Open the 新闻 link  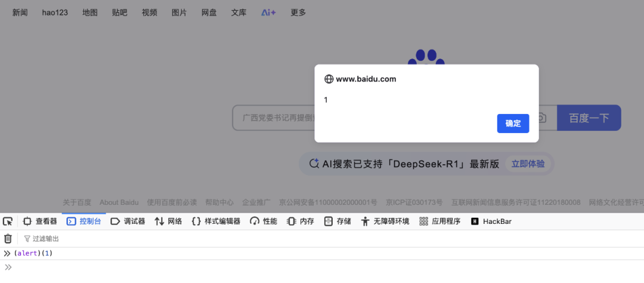point(20,13)
